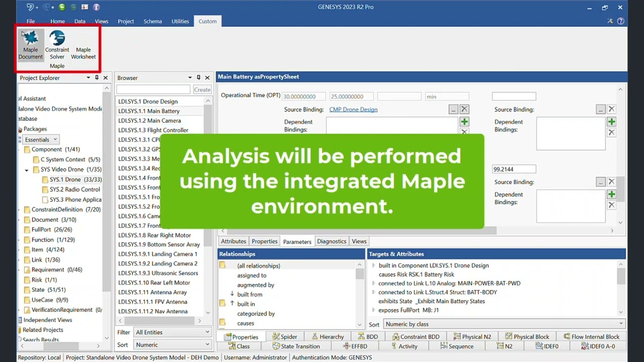Click browse button beside CMP Drone Design binding
Screen dimensions: 644x362
(x=453, y=109)
